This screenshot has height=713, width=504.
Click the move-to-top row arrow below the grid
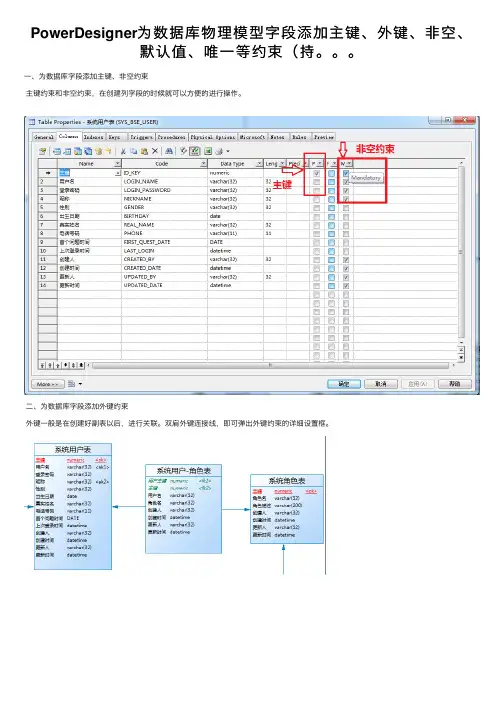pos(42,365)
